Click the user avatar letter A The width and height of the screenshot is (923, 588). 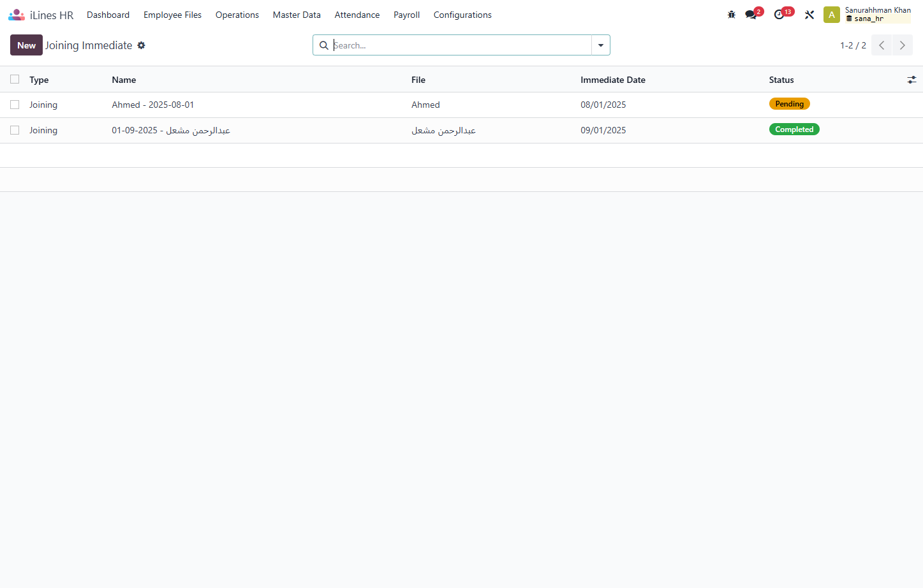coord(831,15)
